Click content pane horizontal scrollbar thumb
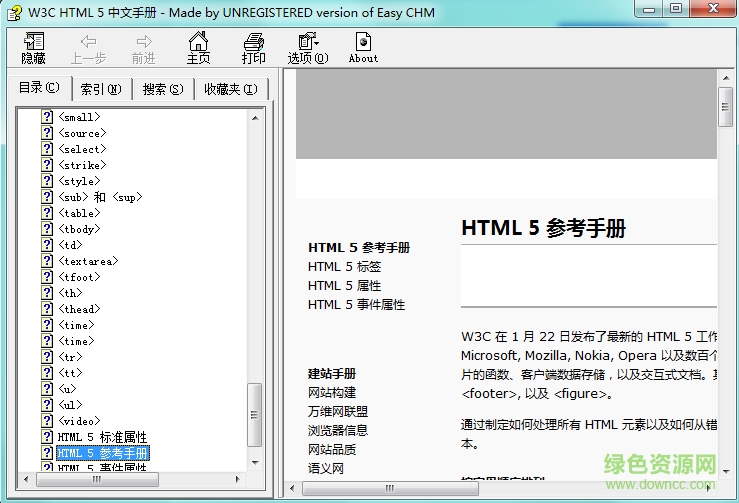The height and width of the screenshot is (503, 739). (390, 488)
